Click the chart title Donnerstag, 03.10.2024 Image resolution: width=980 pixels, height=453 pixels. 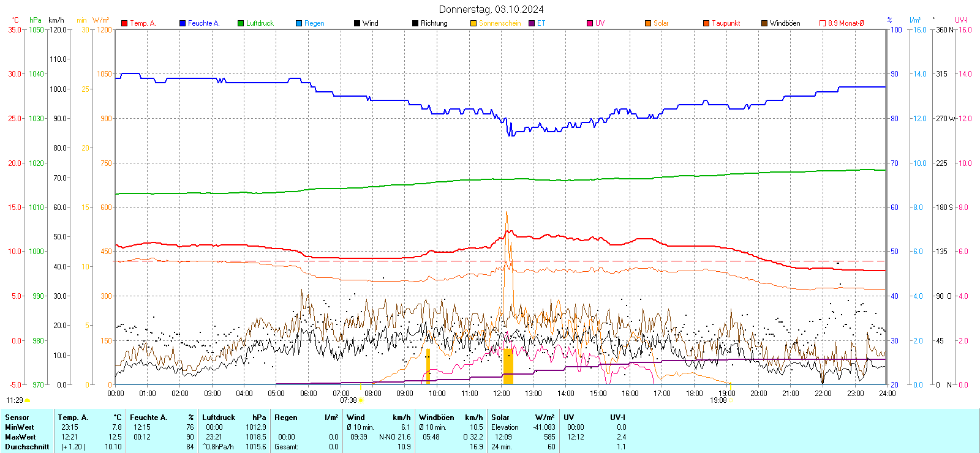tap(491, 9)
